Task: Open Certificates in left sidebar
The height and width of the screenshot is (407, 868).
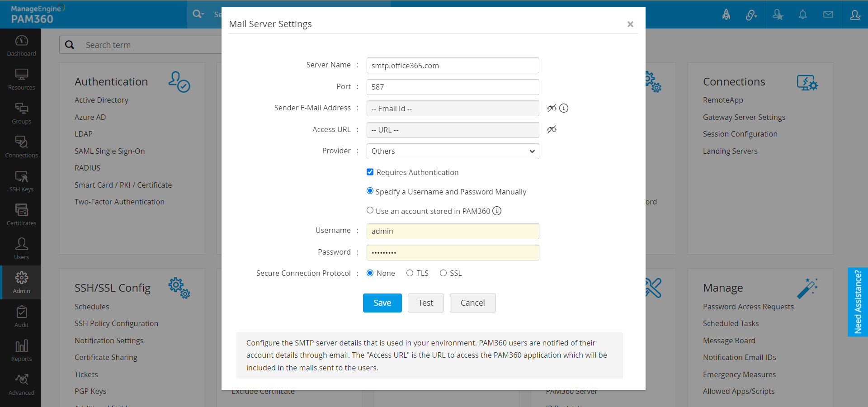Action: coord(21,215)
